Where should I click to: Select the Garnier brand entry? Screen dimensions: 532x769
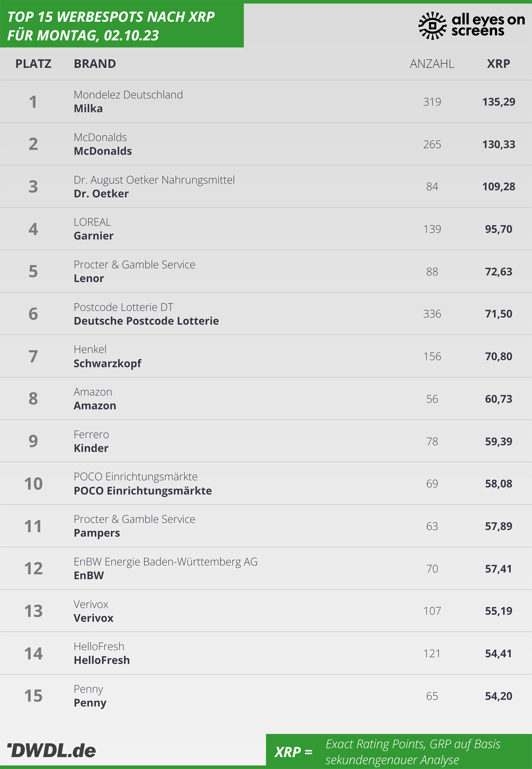(x=94, y=236)
